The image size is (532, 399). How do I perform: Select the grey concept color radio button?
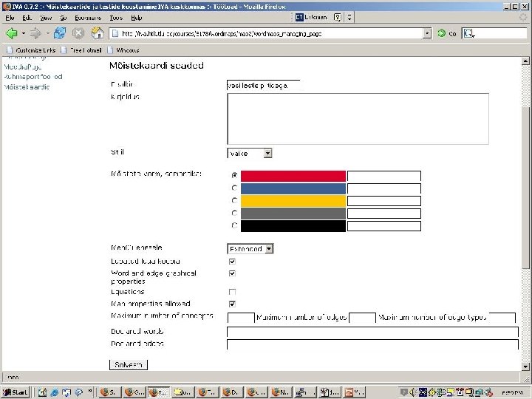pos(234,213)
